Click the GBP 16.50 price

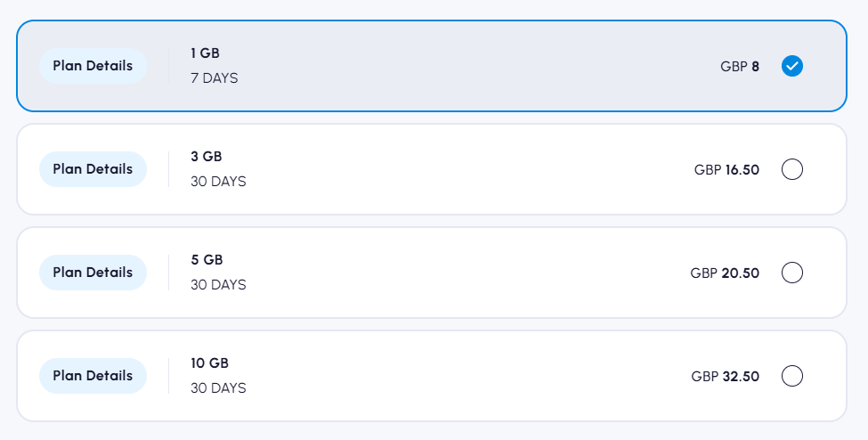pyautogui.click(x=726, y=169)
